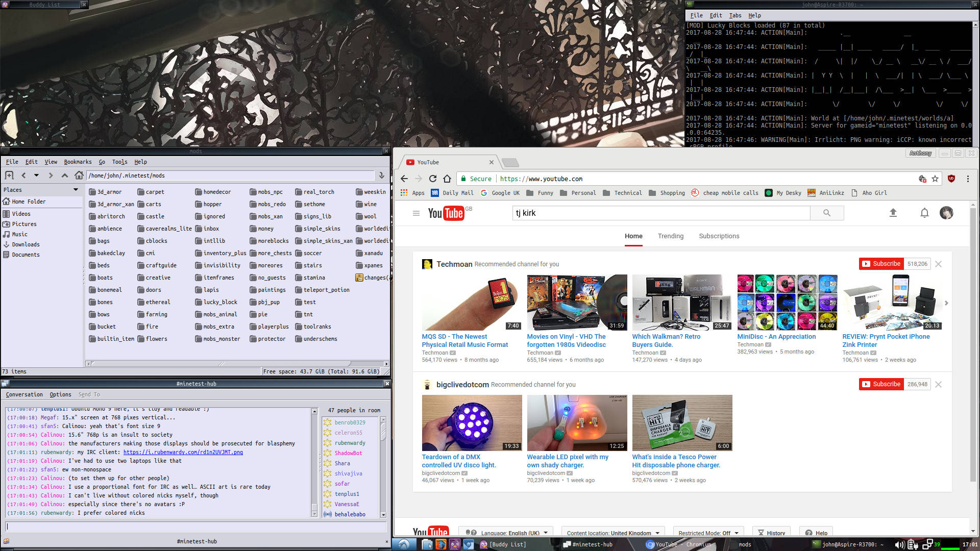Go to home folder using toolbar icon
The width and height of the screenshot is (980, 551).
(x=79, y=176)
